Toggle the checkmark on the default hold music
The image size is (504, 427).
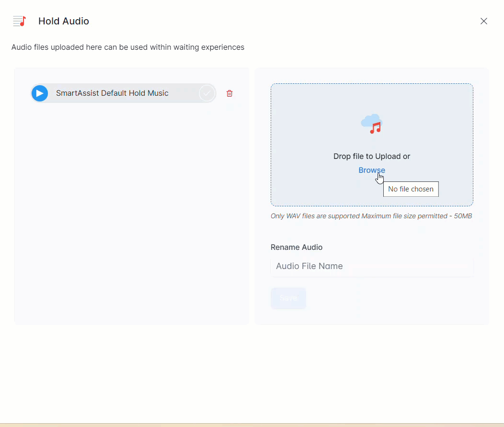[206, 93]
